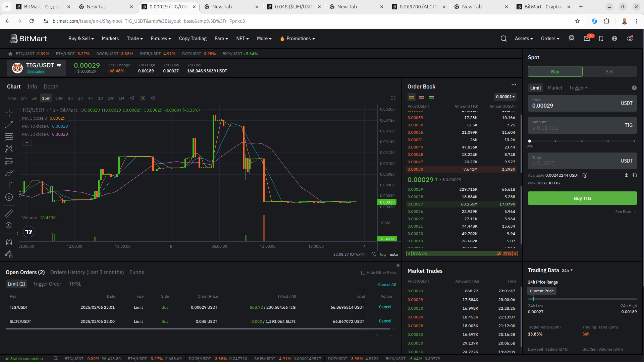
Task: Show only buy orders in order book
Action: pos(432,97)
